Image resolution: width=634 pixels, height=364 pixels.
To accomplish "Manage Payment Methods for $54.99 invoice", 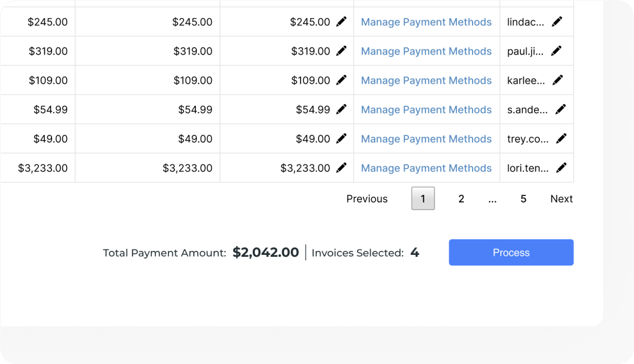I will point(426,110).
